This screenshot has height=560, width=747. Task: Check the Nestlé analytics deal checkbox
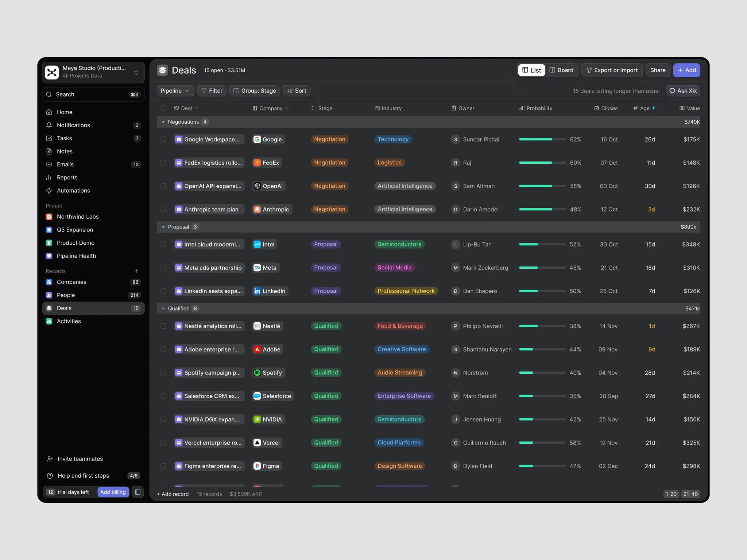click(163, 326)
